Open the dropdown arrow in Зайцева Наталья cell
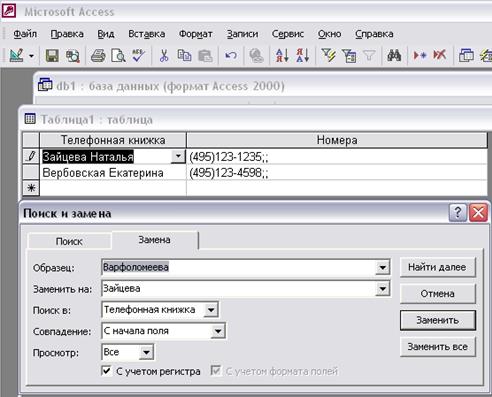492x397 pixels. tap(178, 156)
